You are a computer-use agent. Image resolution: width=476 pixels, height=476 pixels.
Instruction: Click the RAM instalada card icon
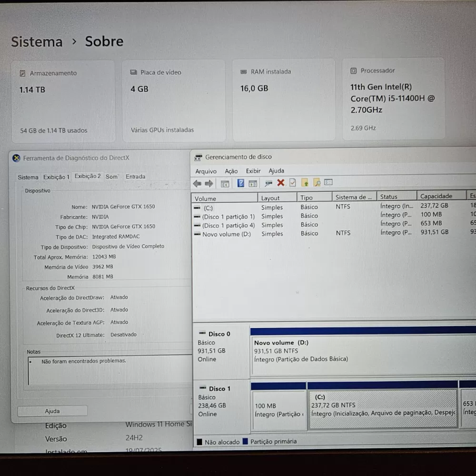(x=243, y=72)
